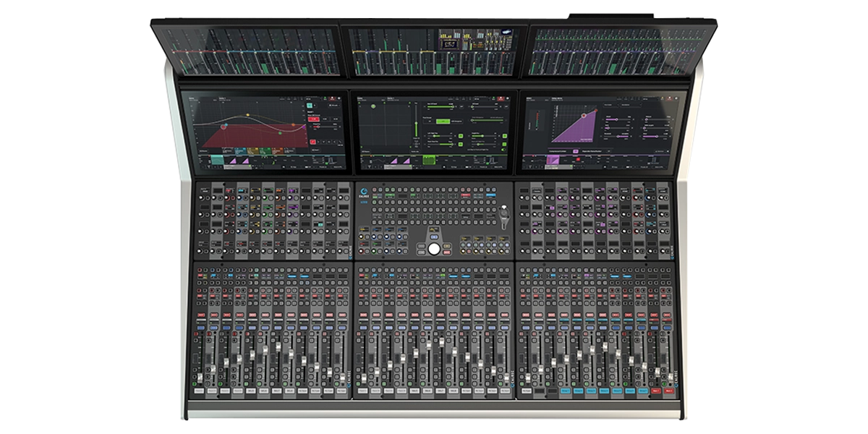Click the Calrec logo on center control panel

tap(364, 192)
